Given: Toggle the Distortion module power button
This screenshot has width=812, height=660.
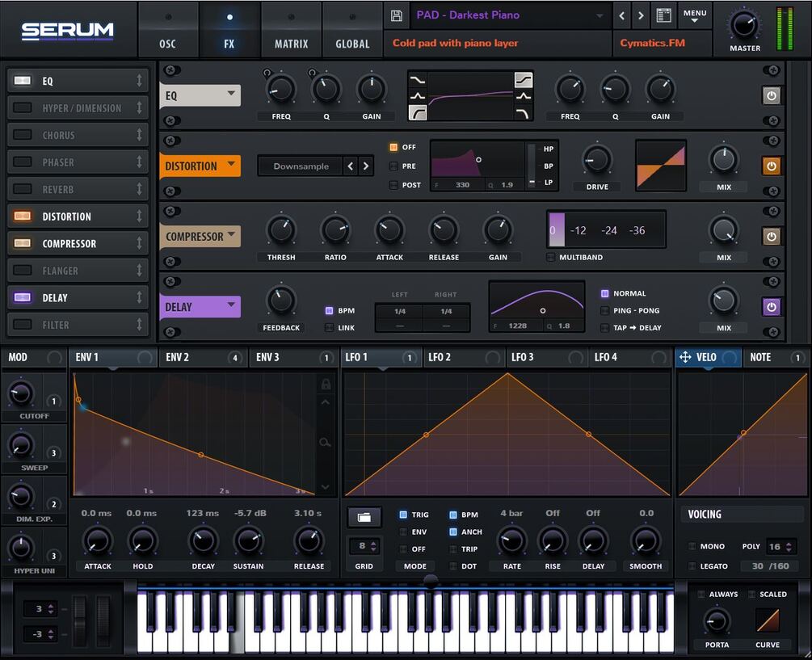Looking at the screenshot, I should (x=771, y=166).
